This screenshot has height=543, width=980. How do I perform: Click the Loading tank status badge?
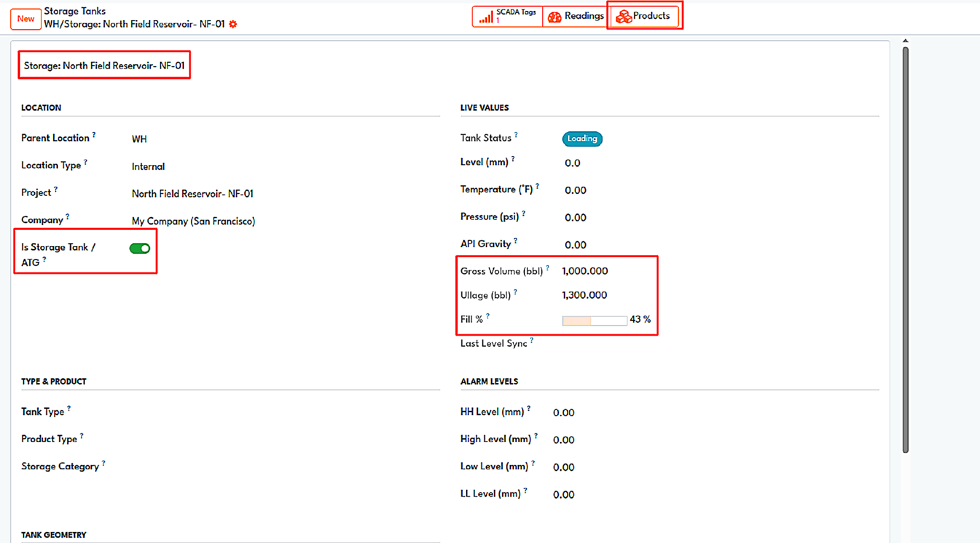click(x=582, y=138)
